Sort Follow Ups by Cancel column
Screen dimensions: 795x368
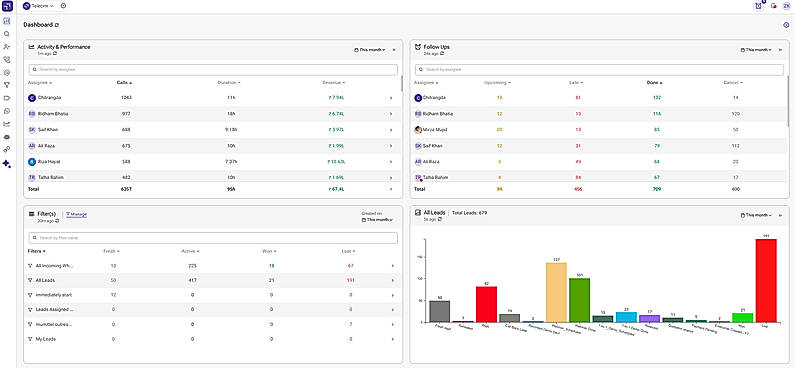(734, 83)
